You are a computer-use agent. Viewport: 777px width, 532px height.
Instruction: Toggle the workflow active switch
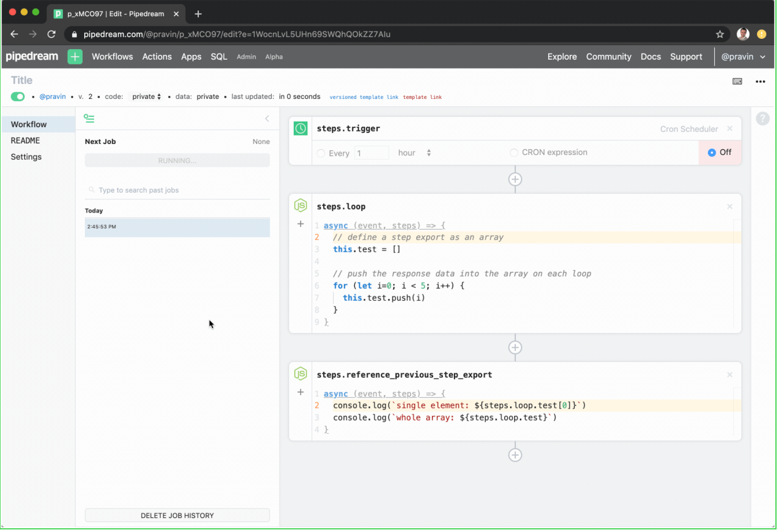click(x=18, y=96)
